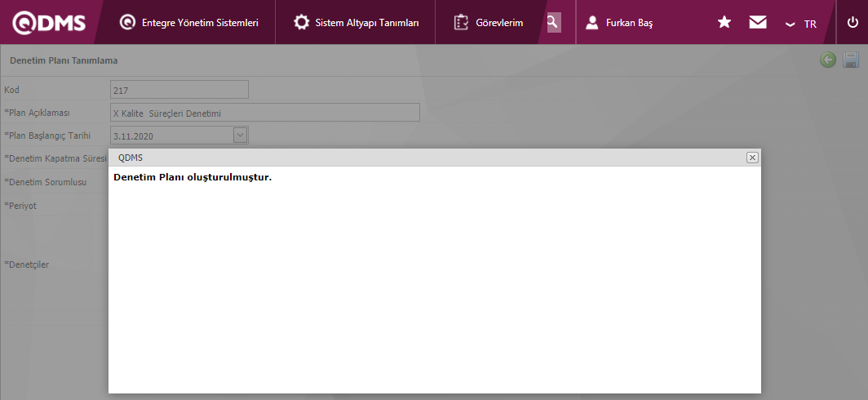This screenshot has height=400, width=868.
Task: Click the '*Denetim Sorumlusu' label
Action: pyautogui.click(x=46, y=181)
